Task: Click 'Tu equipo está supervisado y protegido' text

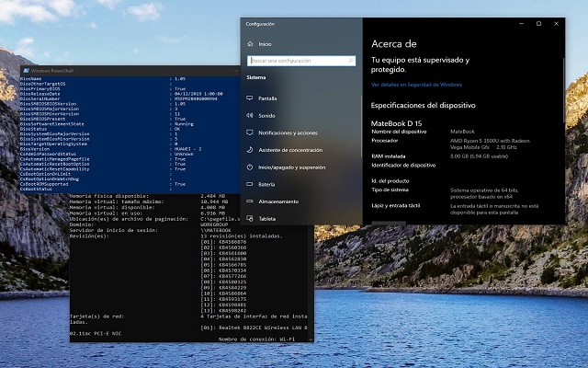Action: (x=421, y=64)
